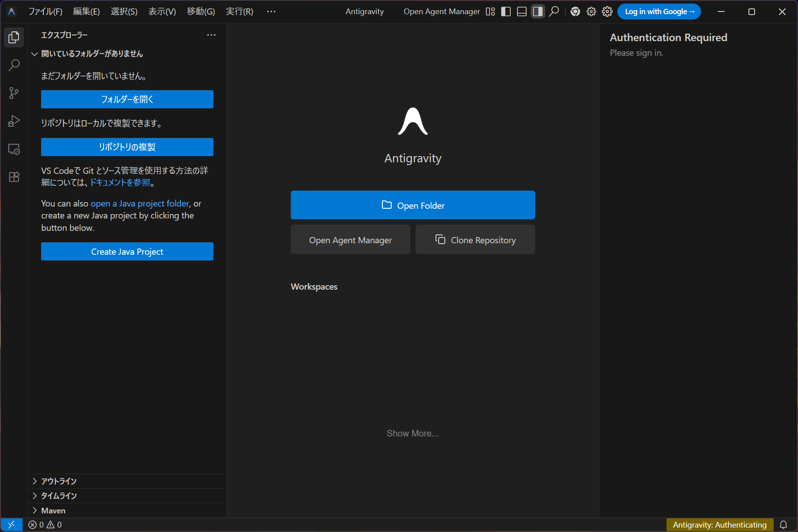The image size is (798, 532).
Task: Click the フォルダーを開く button
Action: coord(127,100)
